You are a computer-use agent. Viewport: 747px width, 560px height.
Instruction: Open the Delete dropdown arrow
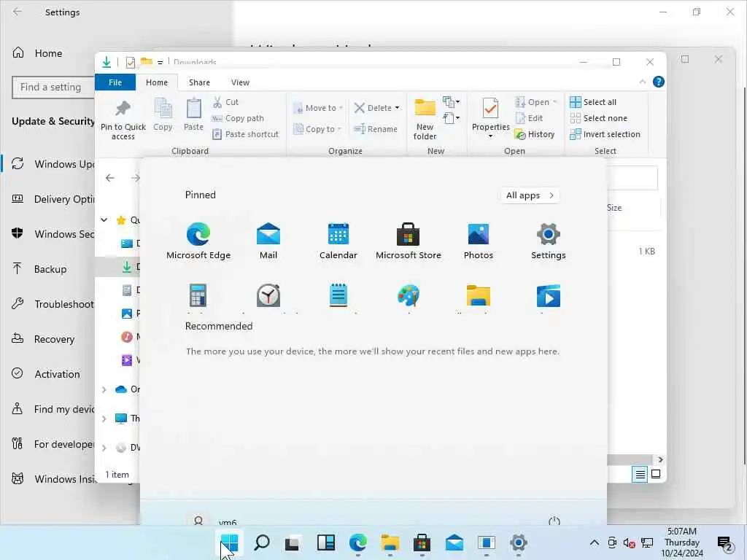[398, 108]
